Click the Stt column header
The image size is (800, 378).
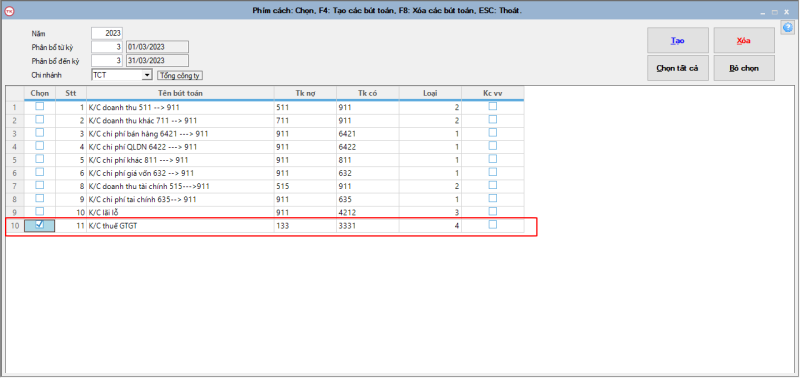click(x=71, y=93)
